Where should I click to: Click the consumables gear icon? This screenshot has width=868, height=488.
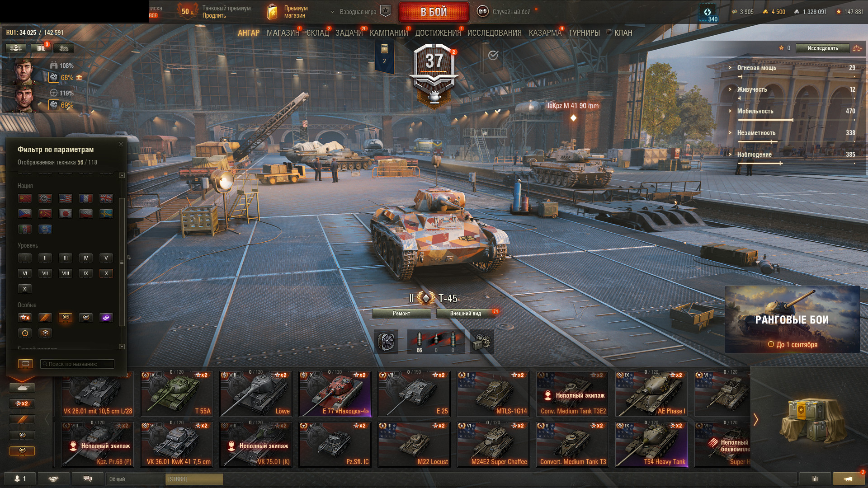tap(481, 341)
